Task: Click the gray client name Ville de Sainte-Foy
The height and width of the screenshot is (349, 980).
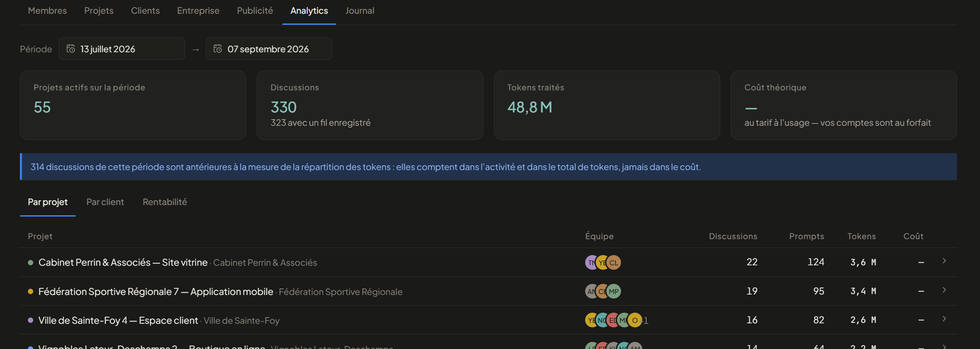Action: [241, 320]
